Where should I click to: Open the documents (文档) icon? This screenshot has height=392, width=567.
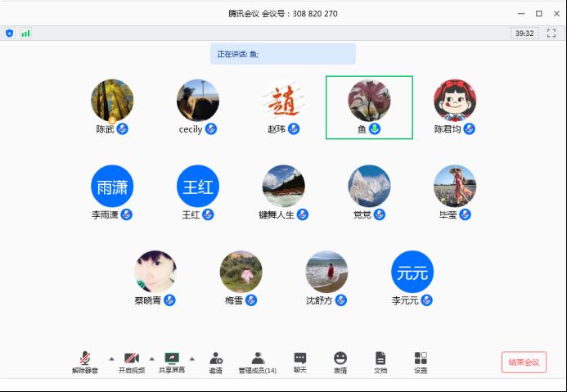coord(380,362)
